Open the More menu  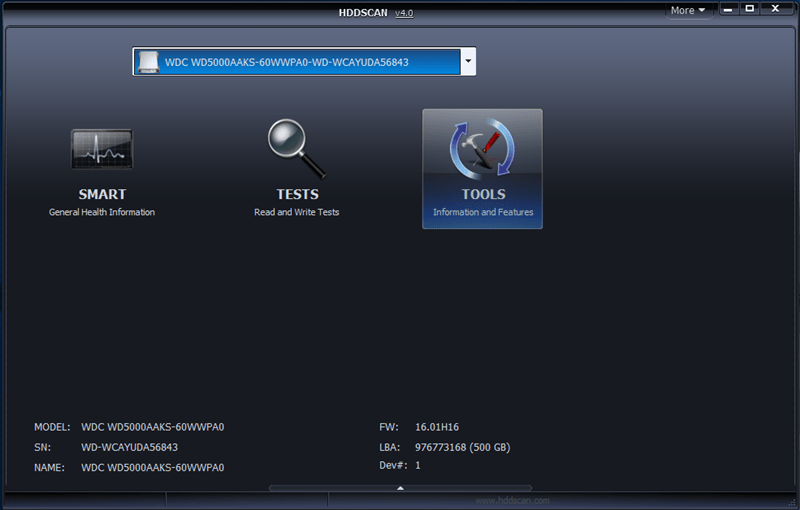tap(688, 10)
